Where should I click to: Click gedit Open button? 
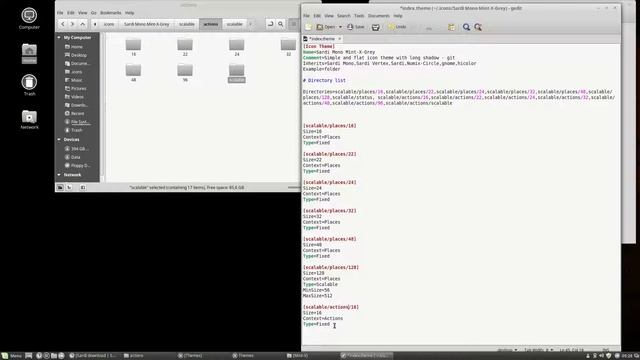pyautogui.click(x=326, y=27)
